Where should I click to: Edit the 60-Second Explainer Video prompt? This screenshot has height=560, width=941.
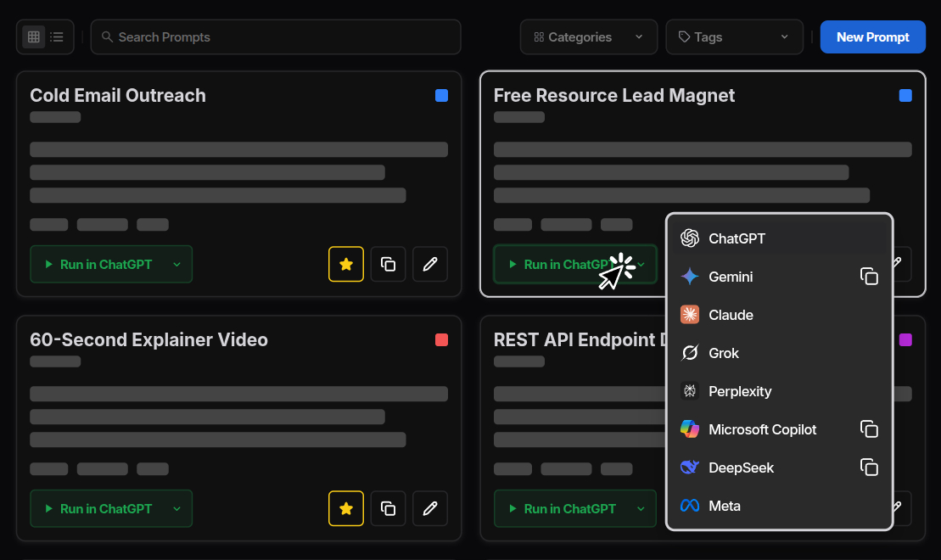[429, 508]
